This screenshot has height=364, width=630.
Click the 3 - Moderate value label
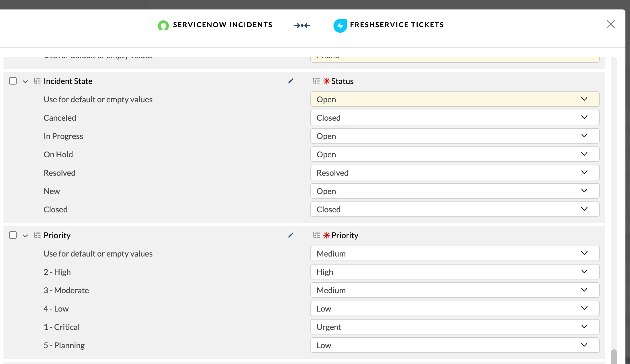[66, 290]
